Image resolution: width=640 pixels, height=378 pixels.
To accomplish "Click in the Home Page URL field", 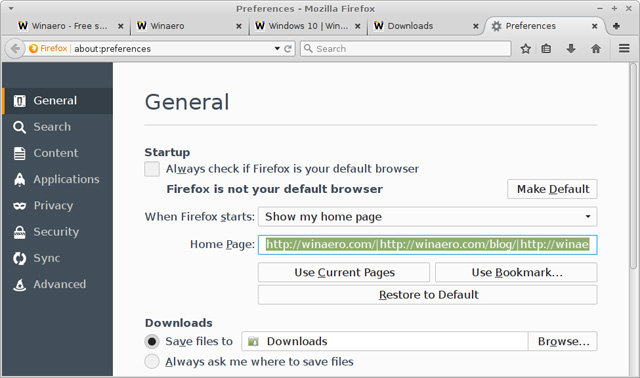I will click(x=427, y=245).
